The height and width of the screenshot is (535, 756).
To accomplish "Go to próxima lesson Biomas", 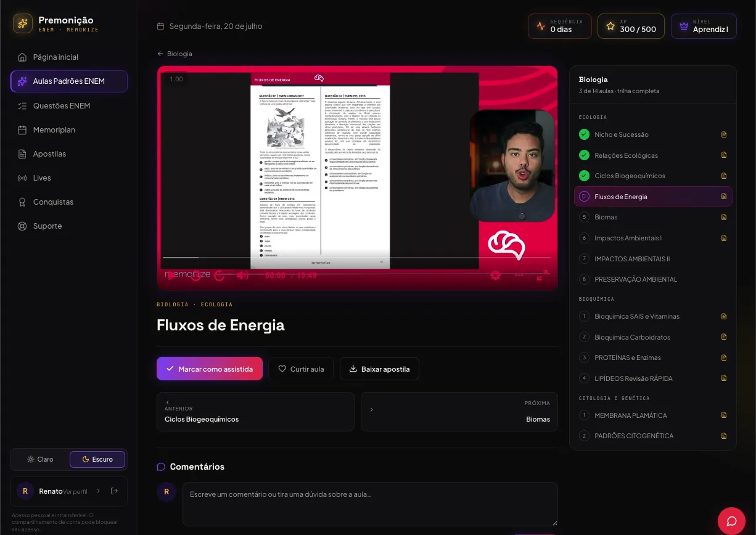I will [x=459, y=412].
